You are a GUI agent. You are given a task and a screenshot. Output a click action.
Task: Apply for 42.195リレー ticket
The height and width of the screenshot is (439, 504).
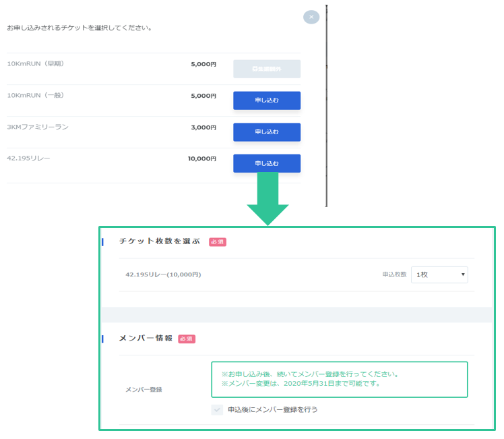coord(267,163)
